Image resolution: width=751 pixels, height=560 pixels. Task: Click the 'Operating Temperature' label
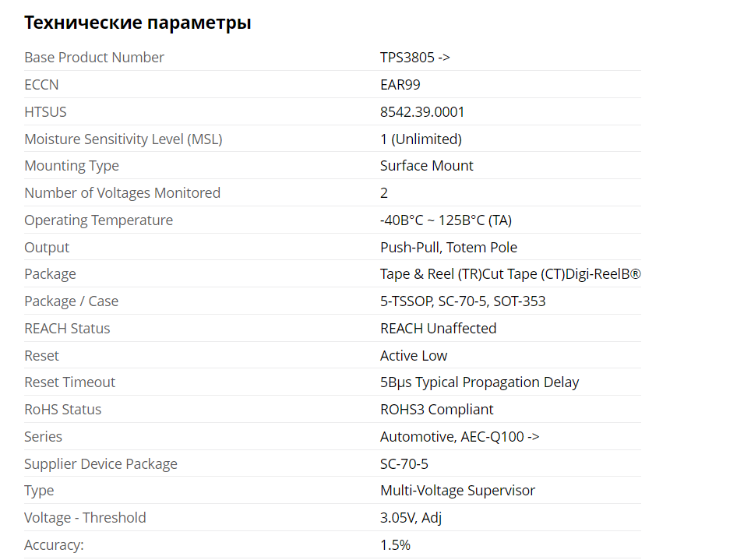pos(99,220)
